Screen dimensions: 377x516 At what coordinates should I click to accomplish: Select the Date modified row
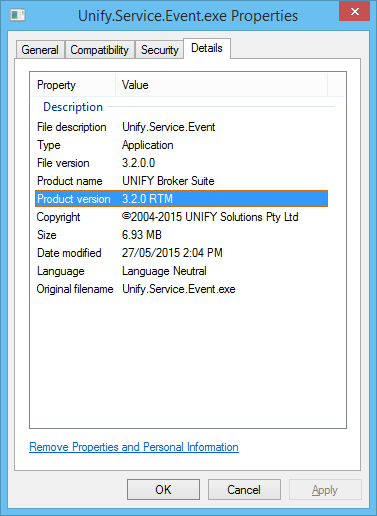click(x=181, y=253)
